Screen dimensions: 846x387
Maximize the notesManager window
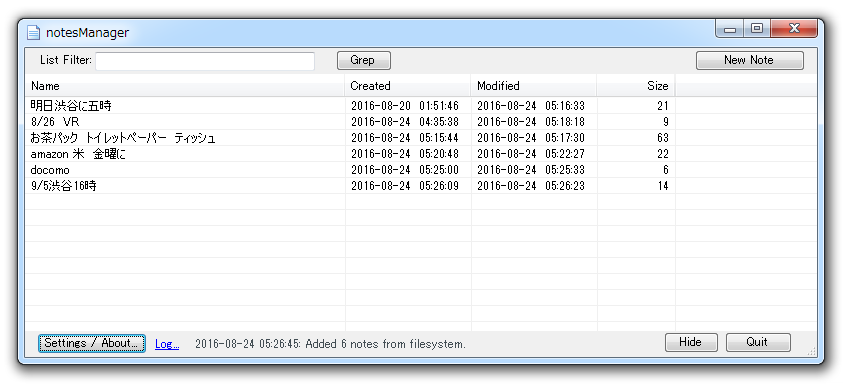tap(757, 29)
